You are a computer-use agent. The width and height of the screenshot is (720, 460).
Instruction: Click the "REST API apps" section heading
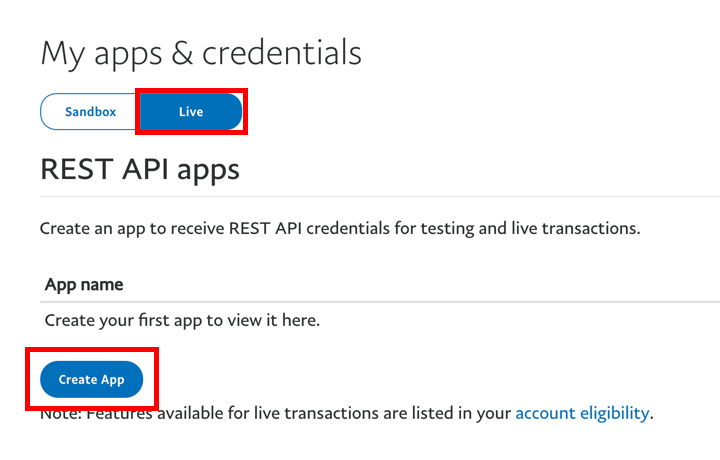point(140,169)
